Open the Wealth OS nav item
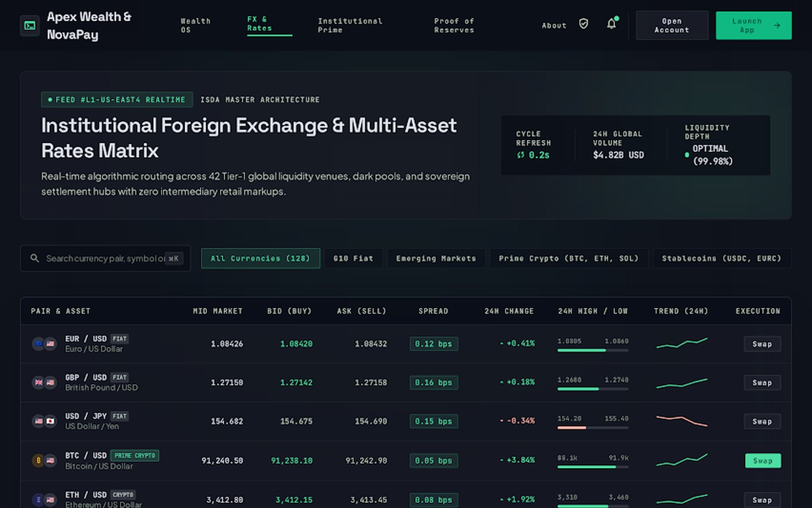The image size is (812, 508). (x=195, y=25)
